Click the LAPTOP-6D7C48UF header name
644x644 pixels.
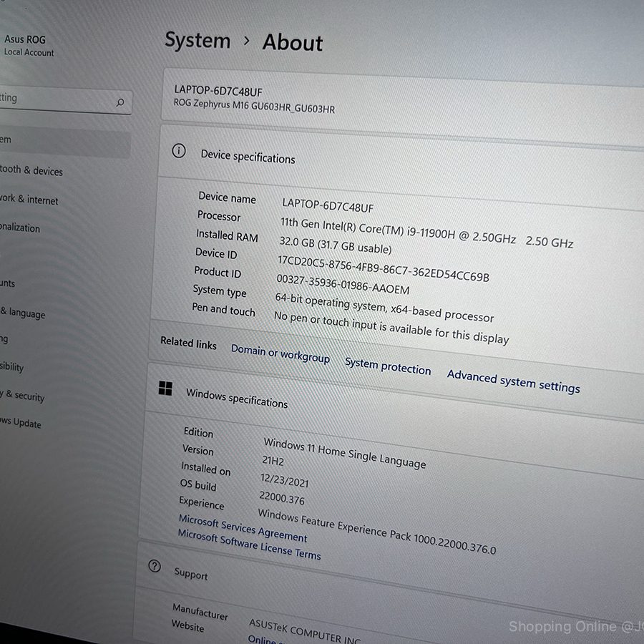(x=218, y=90)
